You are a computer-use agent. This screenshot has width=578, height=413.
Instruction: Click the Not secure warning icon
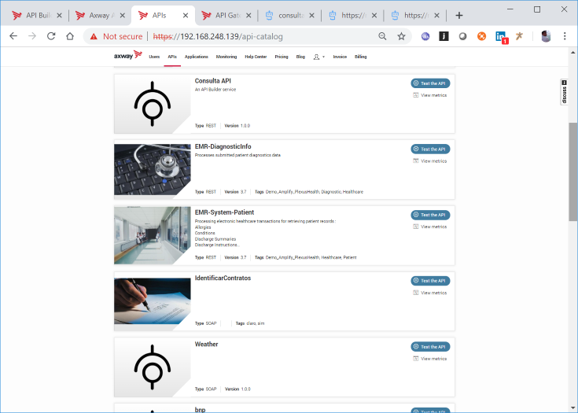click(94, 37)
